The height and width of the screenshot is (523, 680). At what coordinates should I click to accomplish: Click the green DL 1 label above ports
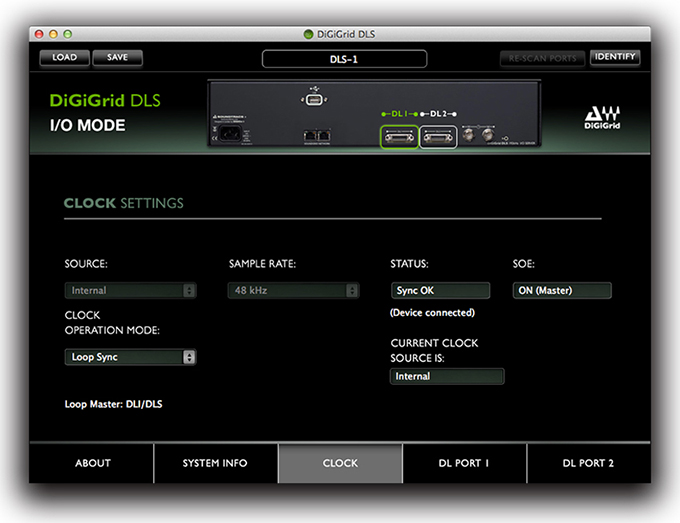pyautogui.click(x=399, y=114)
